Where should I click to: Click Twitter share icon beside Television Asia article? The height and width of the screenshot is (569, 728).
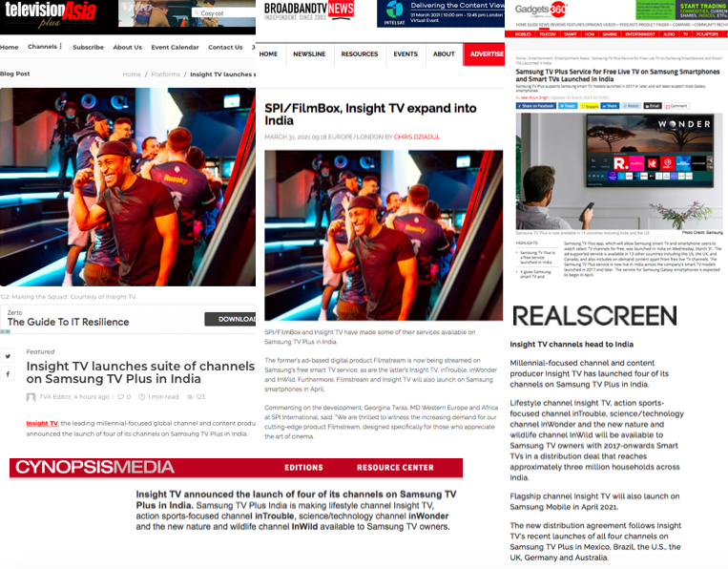[x=8, y=356]
